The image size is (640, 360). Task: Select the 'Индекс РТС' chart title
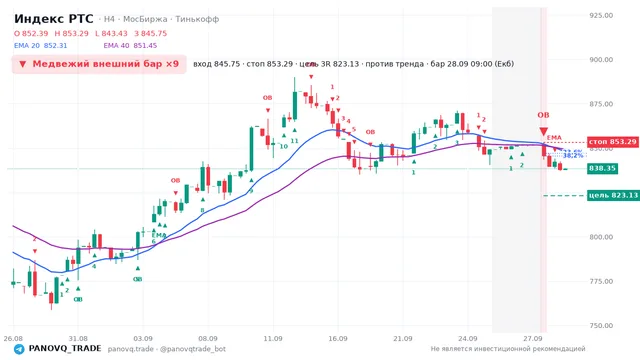point(53,19)
